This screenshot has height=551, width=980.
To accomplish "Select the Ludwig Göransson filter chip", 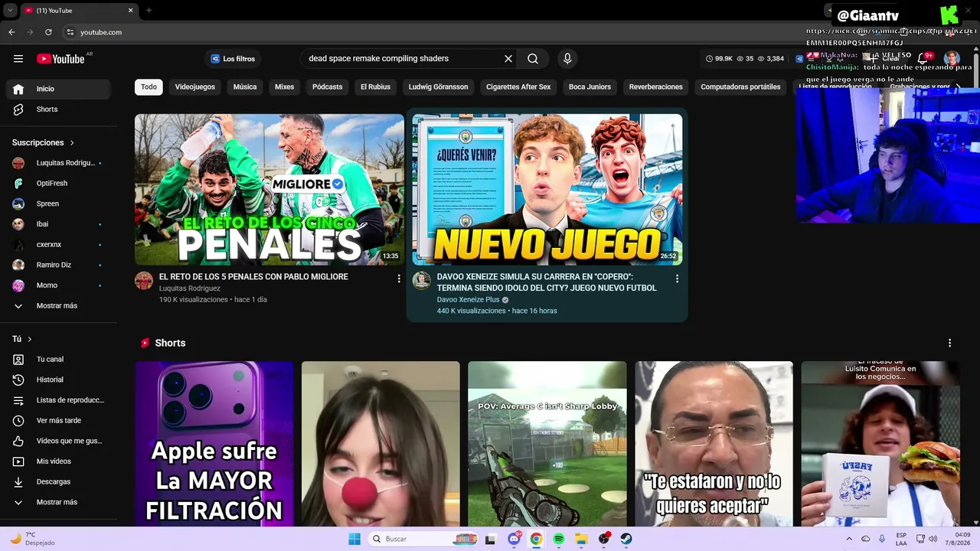I will pos(439,87).
